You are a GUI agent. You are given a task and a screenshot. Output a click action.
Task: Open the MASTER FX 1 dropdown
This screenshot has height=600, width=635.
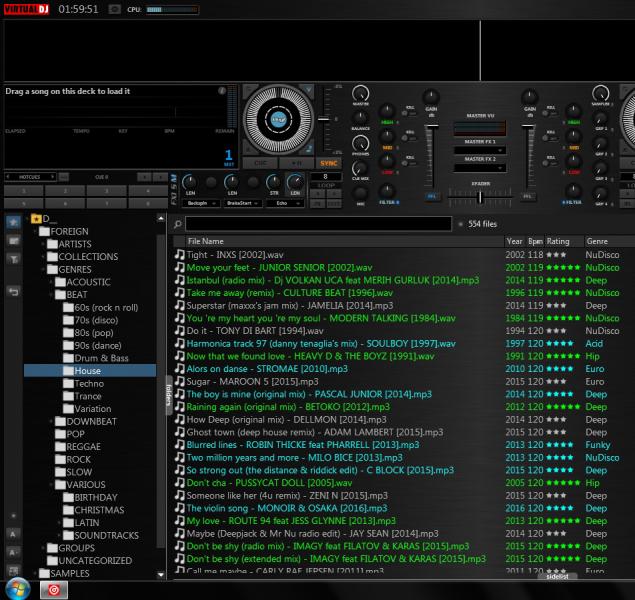click(479, 150)
